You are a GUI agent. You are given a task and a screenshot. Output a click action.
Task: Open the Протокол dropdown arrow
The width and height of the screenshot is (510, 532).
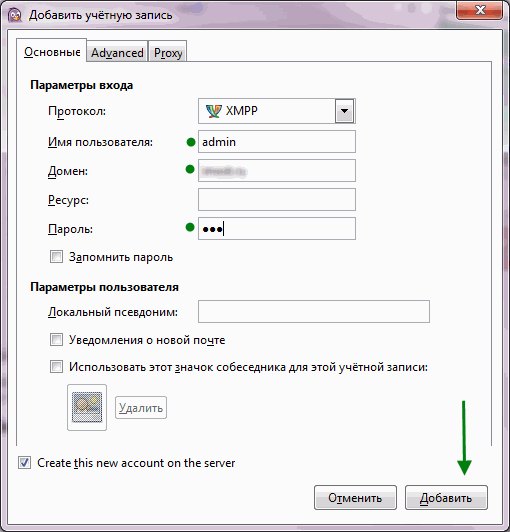(x=344, y=111)
